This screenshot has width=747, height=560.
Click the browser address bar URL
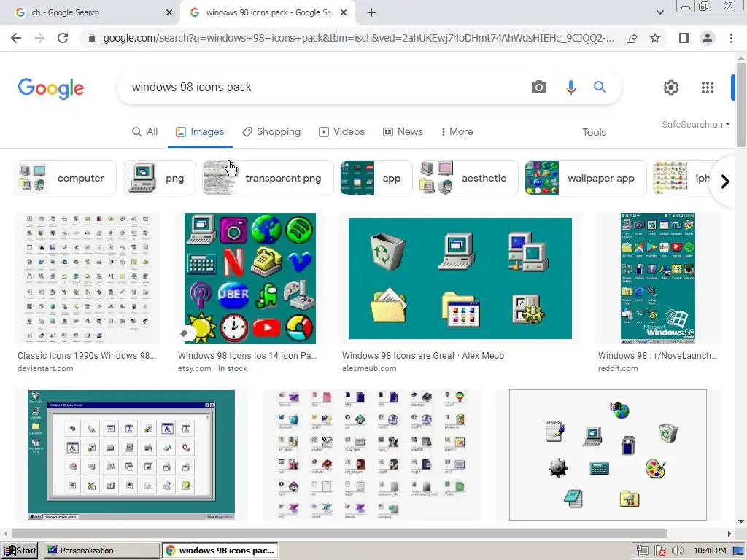[358, 38]
